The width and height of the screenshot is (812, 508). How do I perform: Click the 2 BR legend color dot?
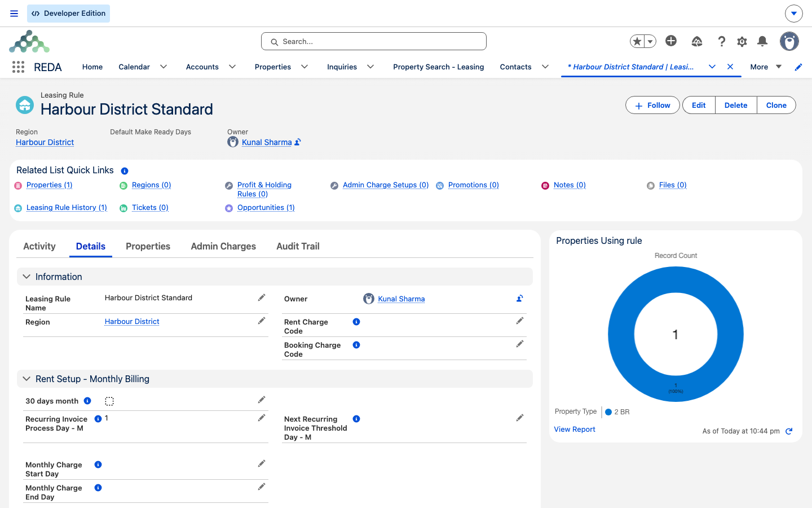pyautogui.click(x=608, y=412)
